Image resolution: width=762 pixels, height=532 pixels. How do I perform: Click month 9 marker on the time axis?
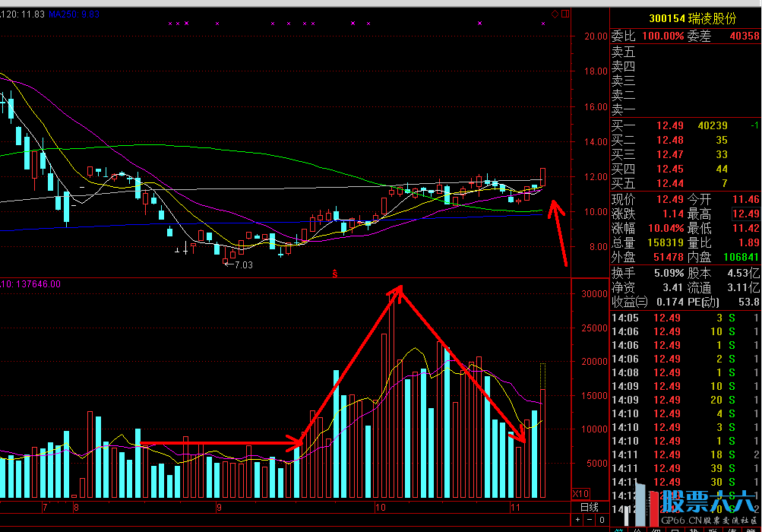pos(219,507)
